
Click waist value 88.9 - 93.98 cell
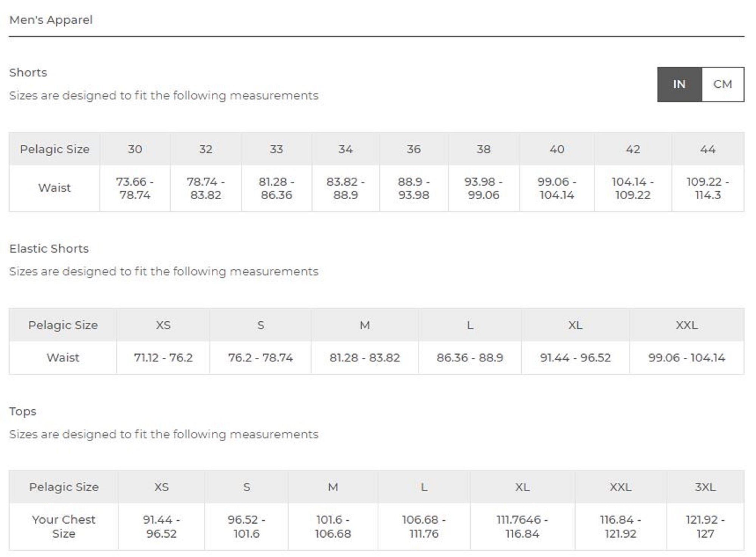[x=414, y=188]
